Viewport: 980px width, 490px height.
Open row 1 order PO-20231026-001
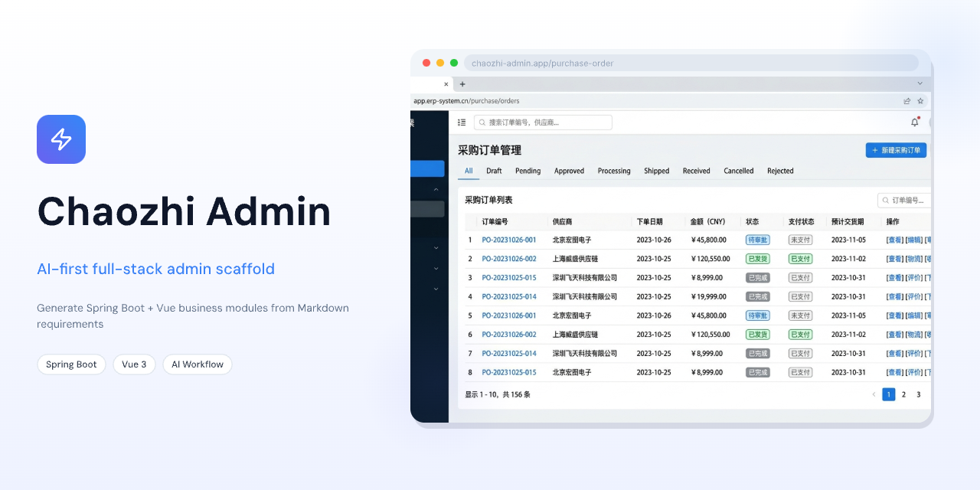point(509,240)
